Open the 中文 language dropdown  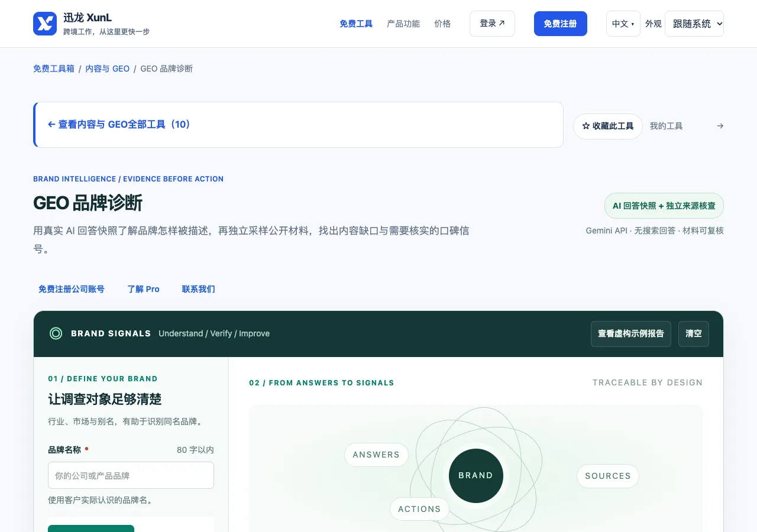pos(623,24)
